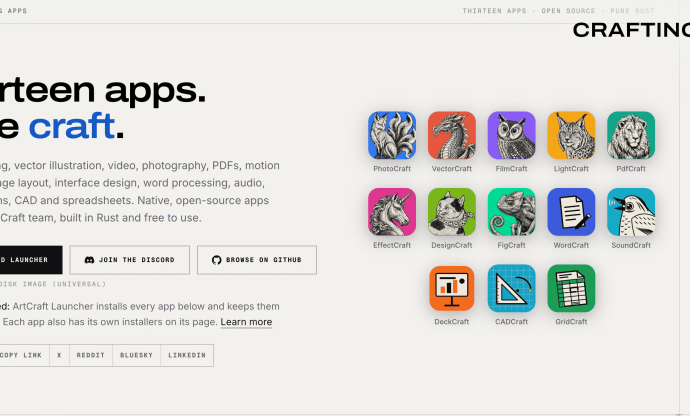Image resolution: width=690 pixels, height=416 pixels.
Task: Share the page on X
Action: click(59, 355)
